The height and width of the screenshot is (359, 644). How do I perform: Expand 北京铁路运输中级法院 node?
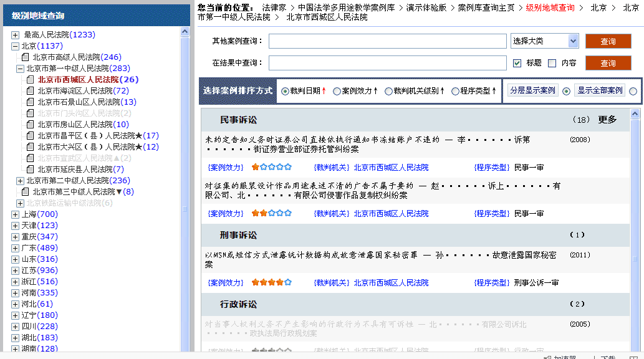tap(20, 203)
